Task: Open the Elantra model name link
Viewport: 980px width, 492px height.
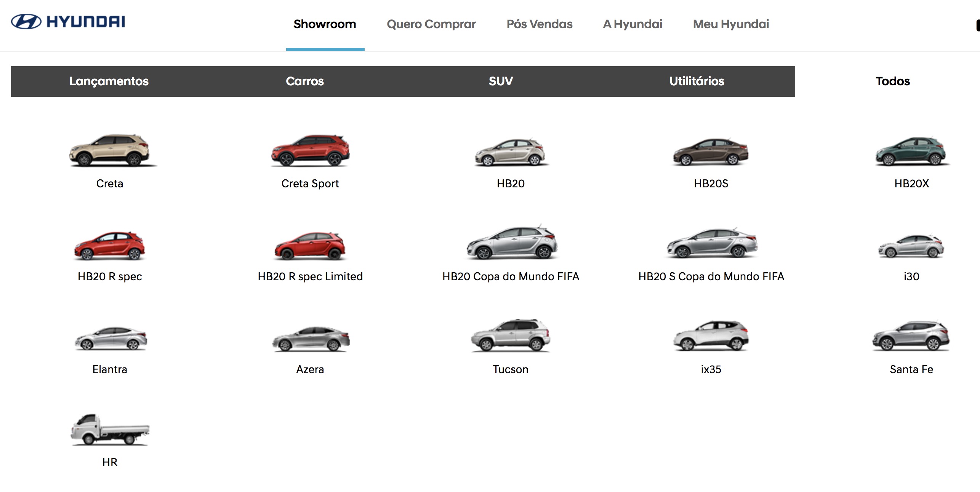Action: click(x=110, y=369)
